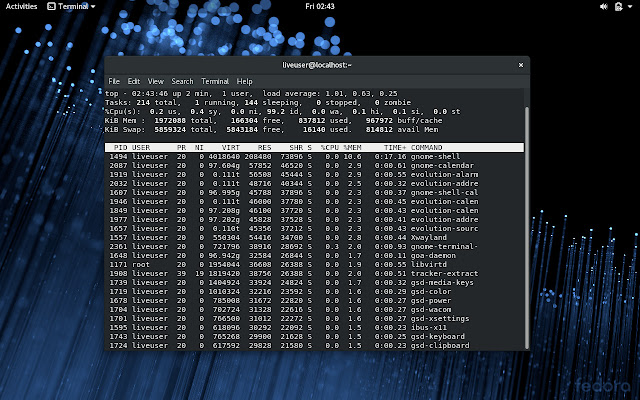Click the goa-daemon process row
Image resolution: width=640 pixels, height=400 pixels.
(x=314, y=255)
